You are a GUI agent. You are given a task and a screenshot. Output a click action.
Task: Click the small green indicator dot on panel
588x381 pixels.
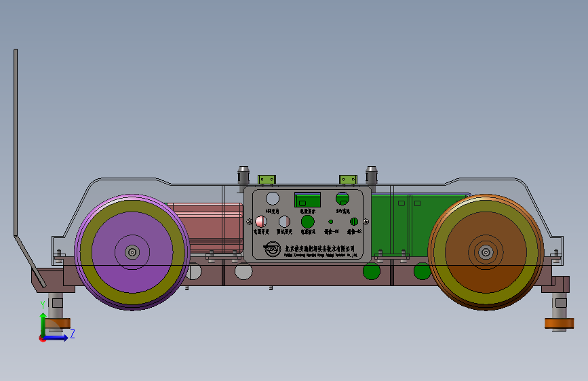click(x=331, y=222)
